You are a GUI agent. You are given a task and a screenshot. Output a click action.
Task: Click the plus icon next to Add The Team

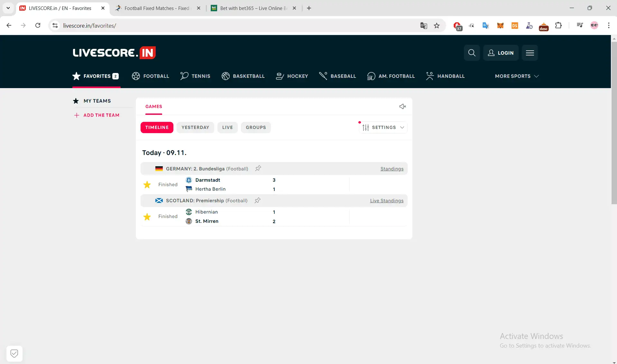77,115
